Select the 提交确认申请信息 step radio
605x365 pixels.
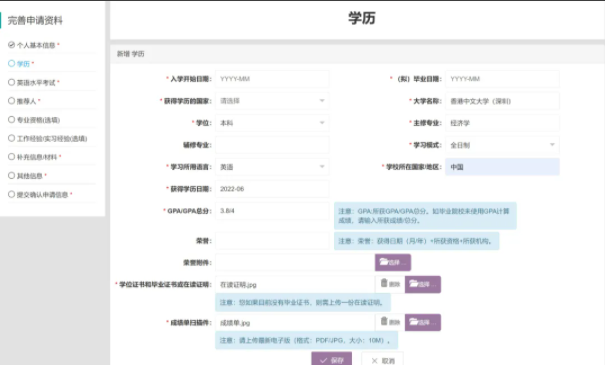[12, 194]
